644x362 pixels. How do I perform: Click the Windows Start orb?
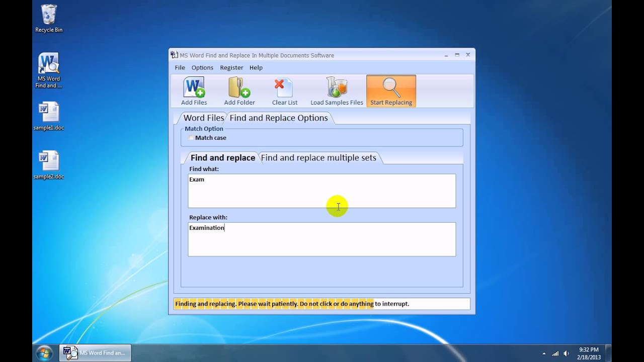[44, 353]
